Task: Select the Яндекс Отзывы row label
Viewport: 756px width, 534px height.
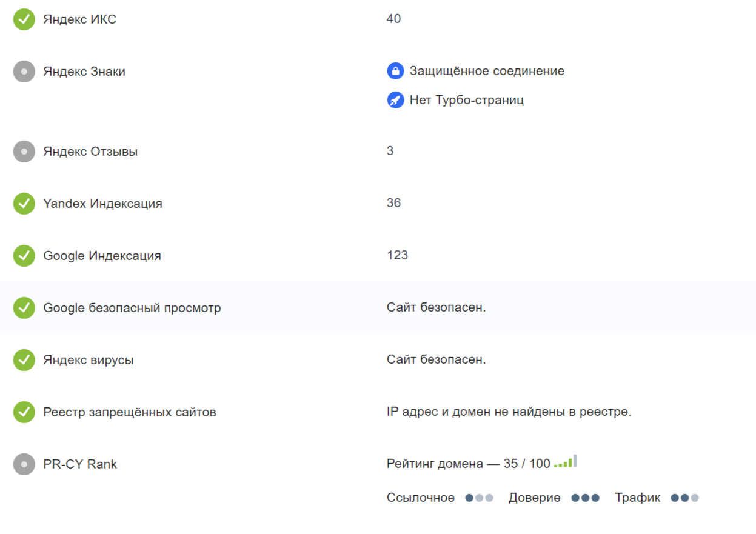Action: click(x=90, y=152)
